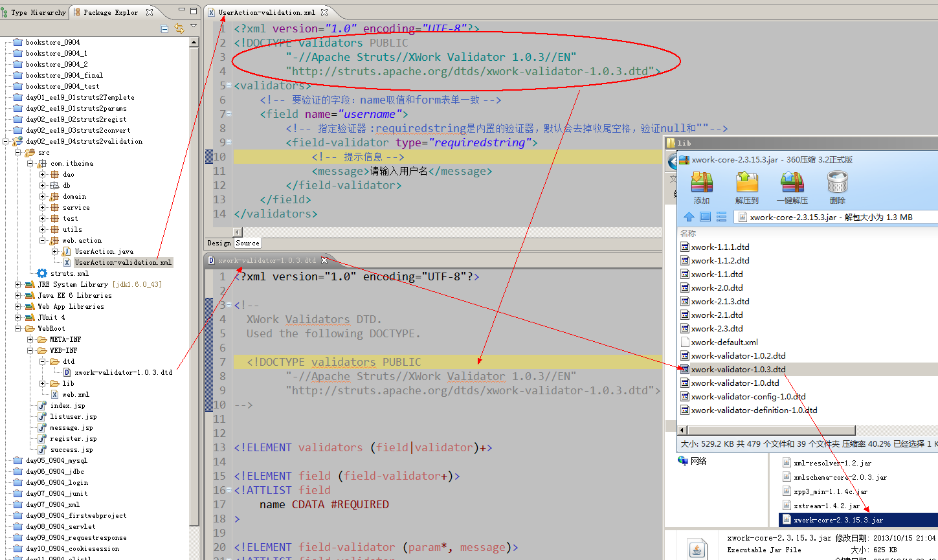Select register.jsp in WebRoot
938x560 pixels.
pos(73,439)
